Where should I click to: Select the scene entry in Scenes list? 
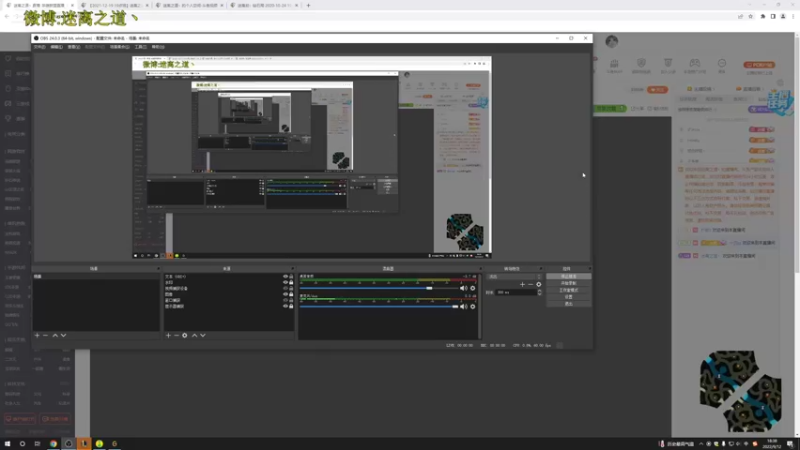click(96, 277)
